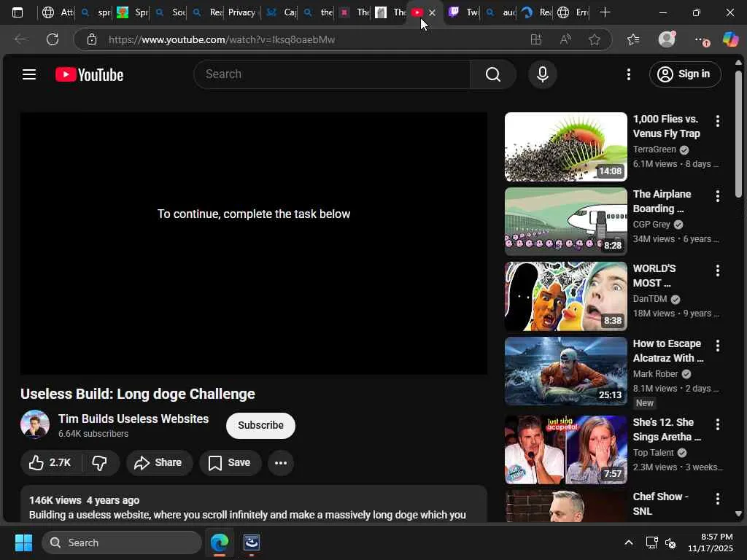Like the video with thumbs up
The image size is (747, 560).
tap(50, 463)
